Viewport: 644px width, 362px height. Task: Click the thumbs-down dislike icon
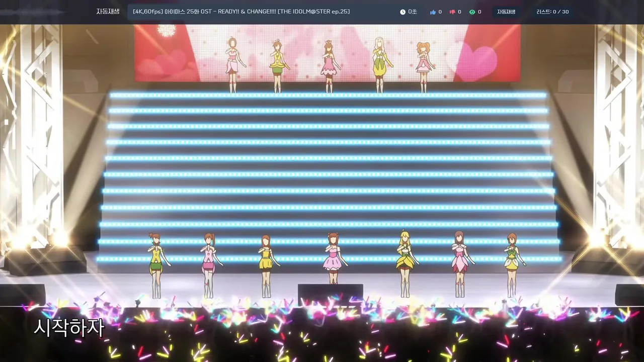coord(452,12)
